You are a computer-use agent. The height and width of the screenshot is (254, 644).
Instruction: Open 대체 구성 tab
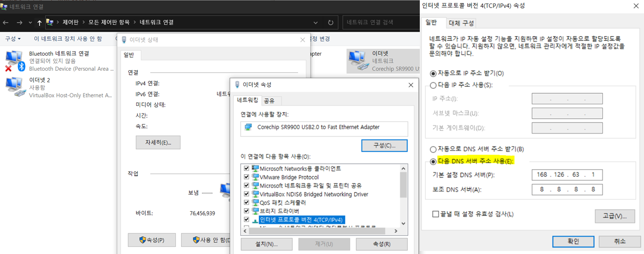pyautogui.click(x=461, y=23)
